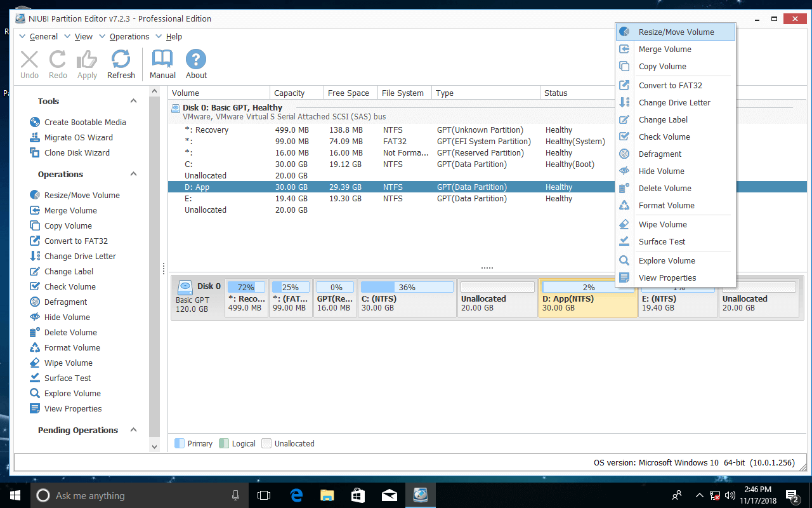Open the Manual book icon
This screenshot has height=508, width=812.
coord(162,65)
